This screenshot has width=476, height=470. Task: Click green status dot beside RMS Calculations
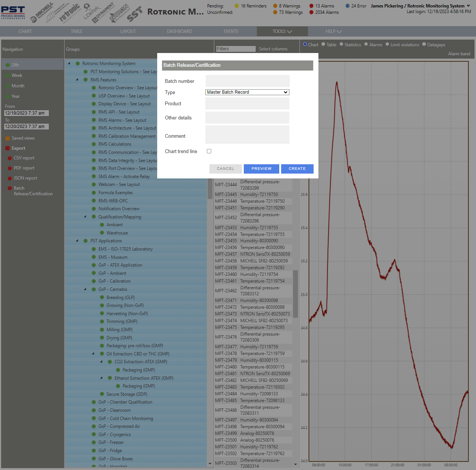click(94, 144)
